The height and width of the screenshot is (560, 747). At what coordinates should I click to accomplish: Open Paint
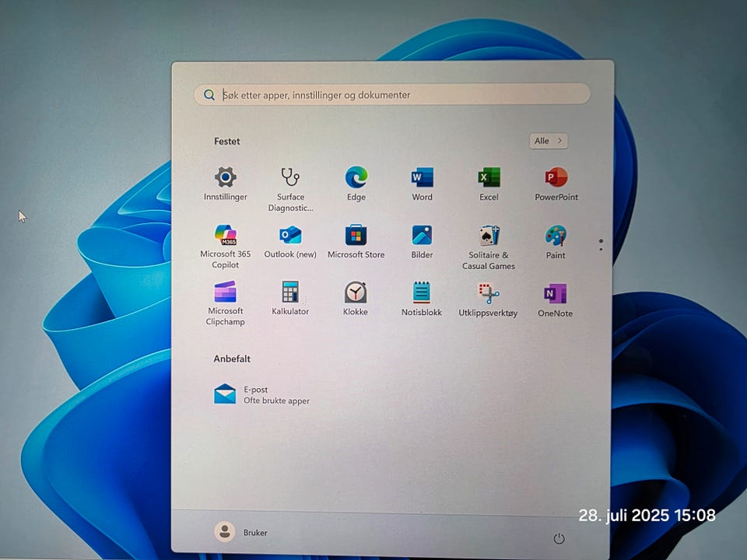(x=556, y=243)
